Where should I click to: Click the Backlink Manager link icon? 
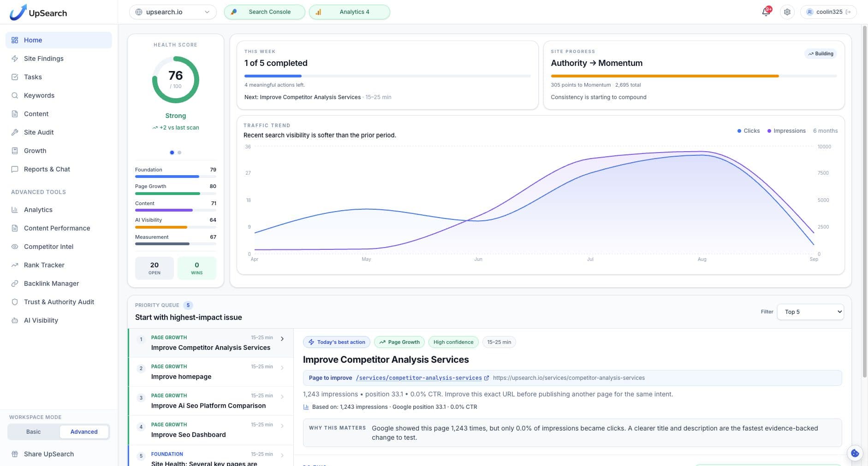coord(15,283)
